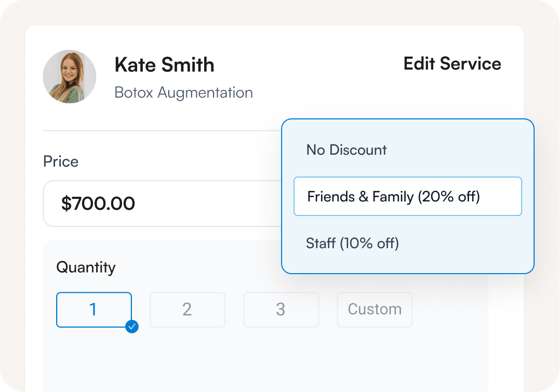
Task: Select quantity 1
Action: [94, 309]
